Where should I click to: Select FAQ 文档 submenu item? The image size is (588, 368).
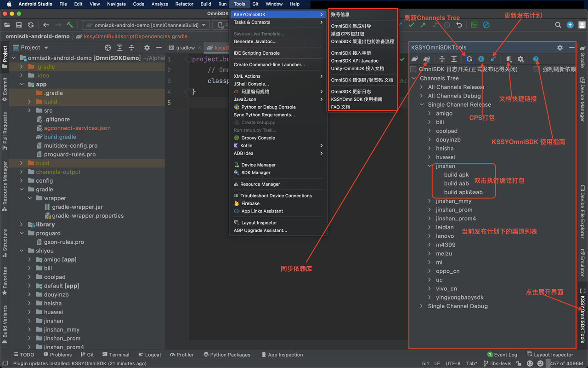(x=340, y=107)
